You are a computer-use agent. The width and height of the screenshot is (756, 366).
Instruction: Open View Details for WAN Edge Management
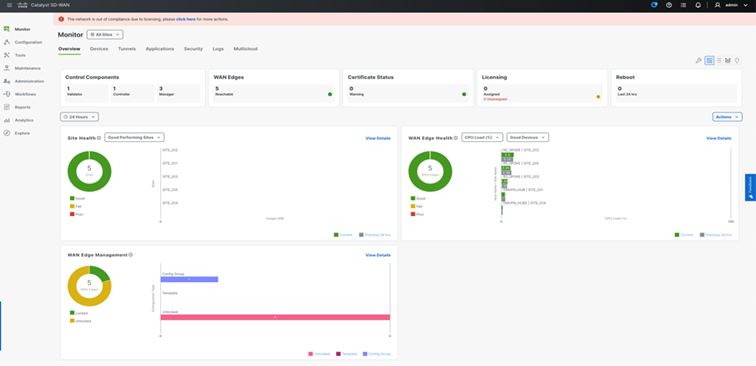click(378, 255)
